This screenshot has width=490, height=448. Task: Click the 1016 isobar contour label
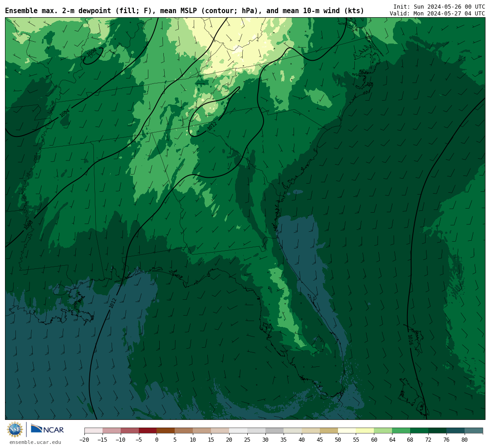coord(410,340)
